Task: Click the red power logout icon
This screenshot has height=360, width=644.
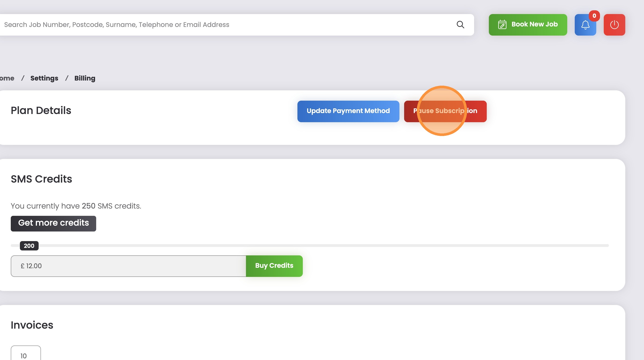Action: pyautogui.click(x=614, y=25)
